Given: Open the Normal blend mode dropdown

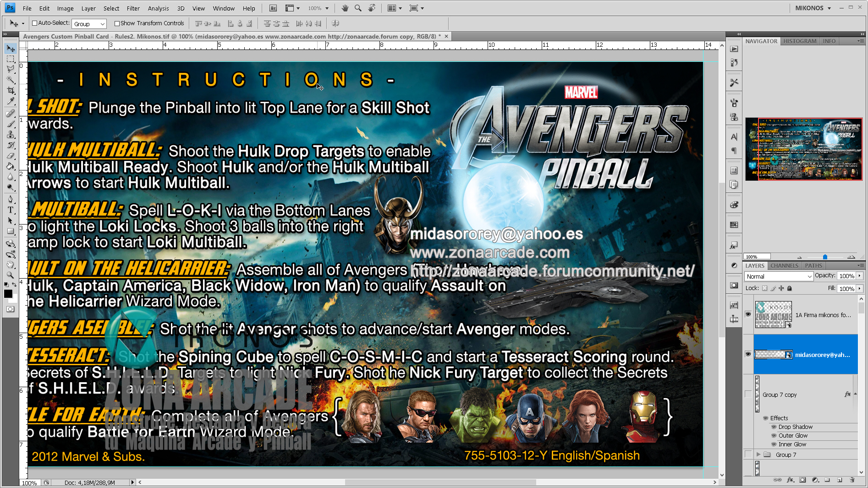Looking at the screenshot, I should click(x=779, y=276).
